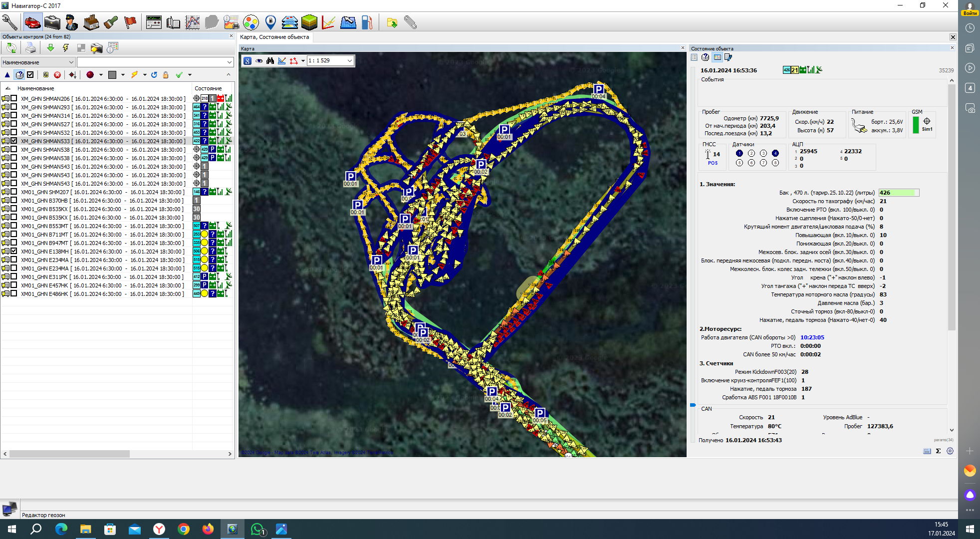Click the red flag icon
Image resolution: width=980 pixels, height=539 pixels.
pyautogui.click(x=130, y=22)
